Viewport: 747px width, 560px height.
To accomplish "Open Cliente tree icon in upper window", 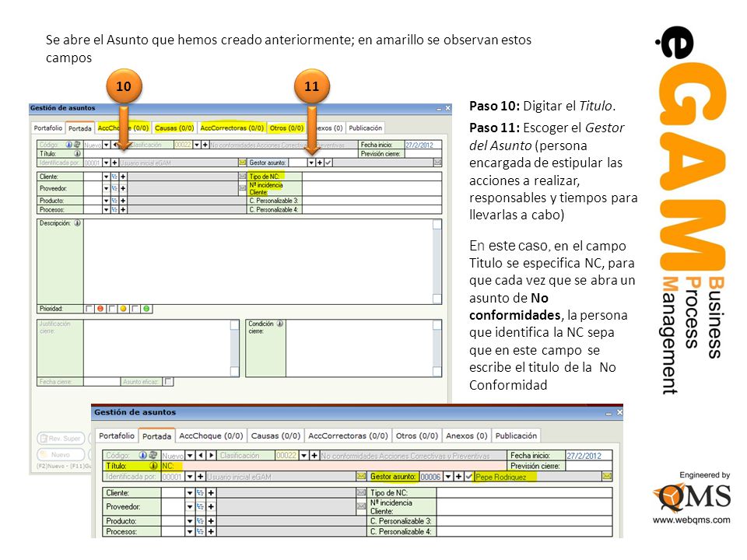I will click(114, 177).
